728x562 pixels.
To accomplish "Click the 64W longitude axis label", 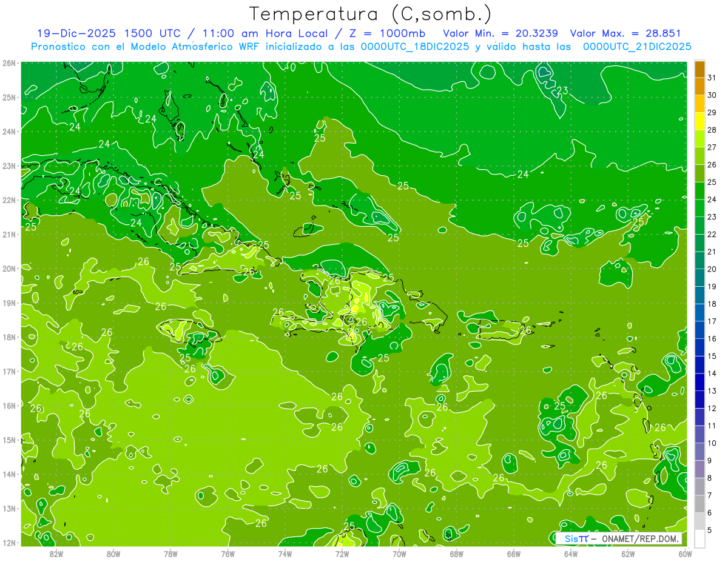I will coord(571,554).
